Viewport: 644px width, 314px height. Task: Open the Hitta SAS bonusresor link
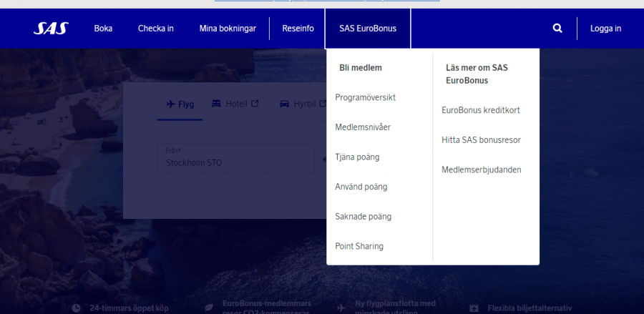coord(481,140)
